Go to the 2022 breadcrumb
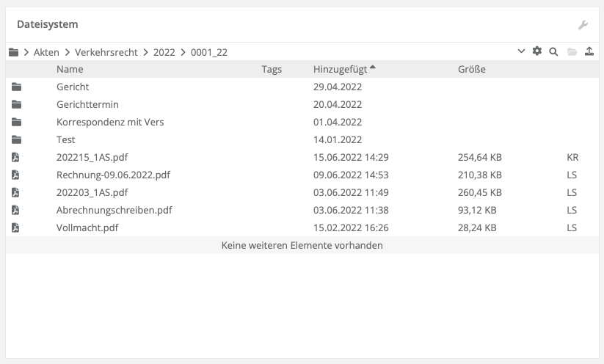Viewport: 604px width, 364px height. pos(164,52)
